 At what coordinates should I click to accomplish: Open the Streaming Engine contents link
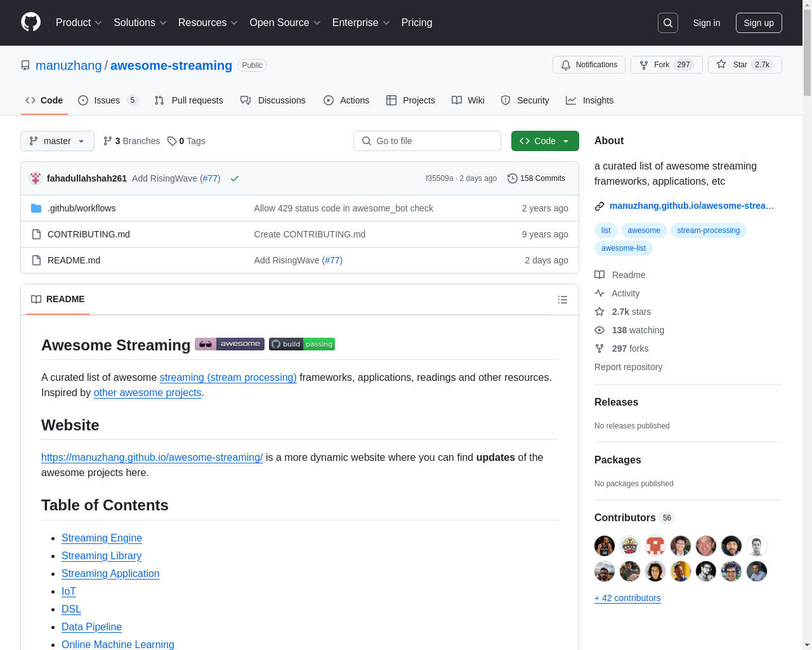101,538
